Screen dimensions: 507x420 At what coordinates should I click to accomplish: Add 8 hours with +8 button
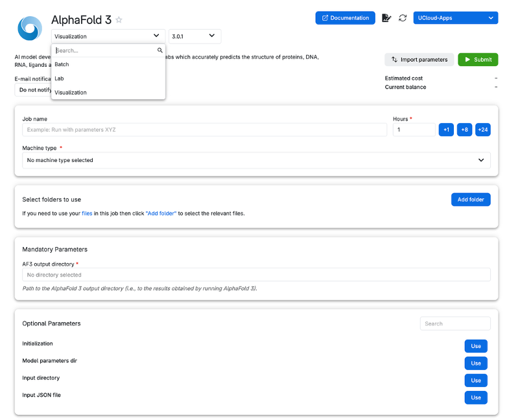click(x=464, y=130)
